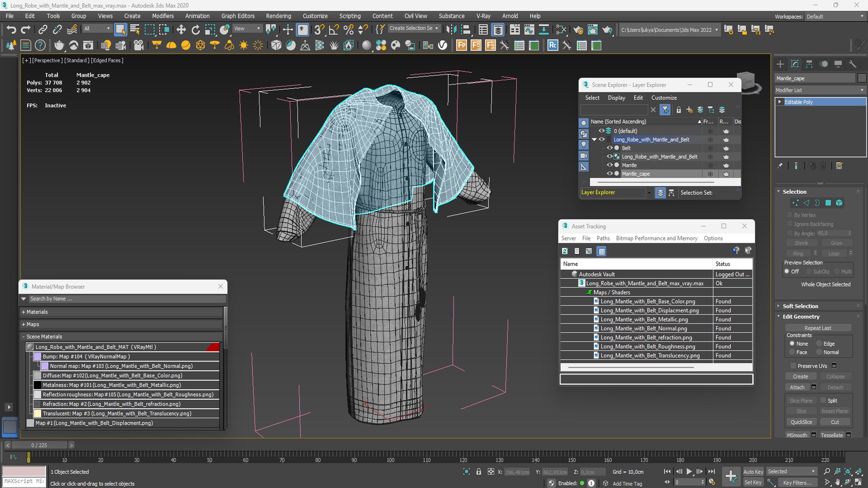This screenshot has height=488, width=868.
Task: Click the teapot primitive icon
Action: pyautogui.click(x=59, y=45)
